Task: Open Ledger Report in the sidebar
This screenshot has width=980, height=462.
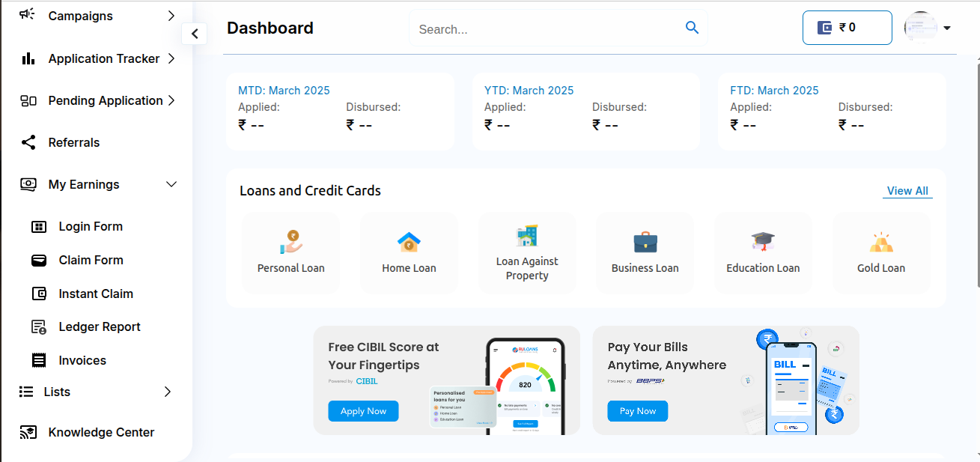Action: pos(99,326)
